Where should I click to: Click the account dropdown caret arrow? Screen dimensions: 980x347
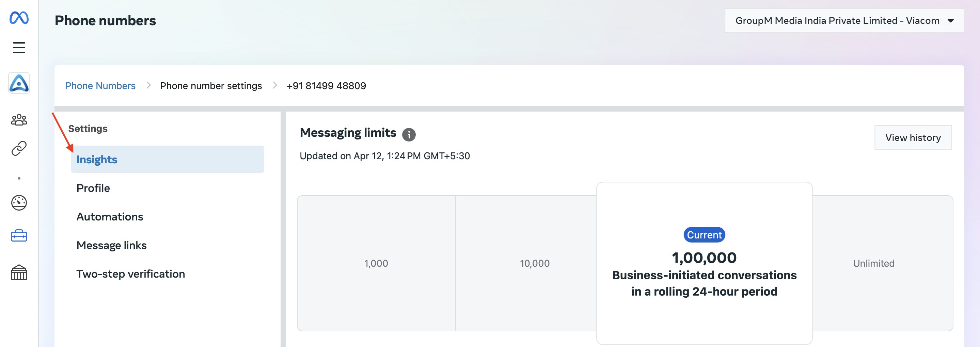(950, 20)
